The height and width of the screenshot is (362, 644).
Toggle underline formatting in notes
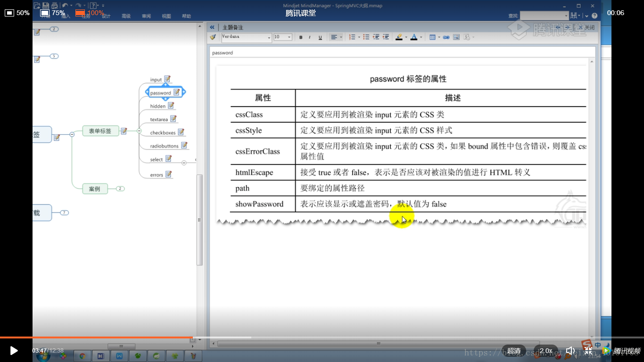(320, 37)
